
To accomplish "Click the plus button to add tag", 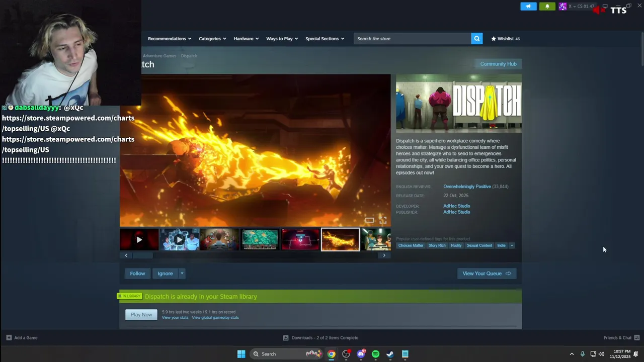I will 512,245.
